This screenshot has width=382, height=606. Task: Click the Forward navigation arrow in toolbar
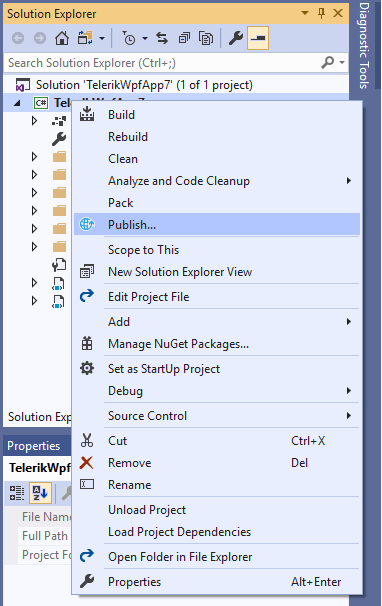[x=40, y=38]
